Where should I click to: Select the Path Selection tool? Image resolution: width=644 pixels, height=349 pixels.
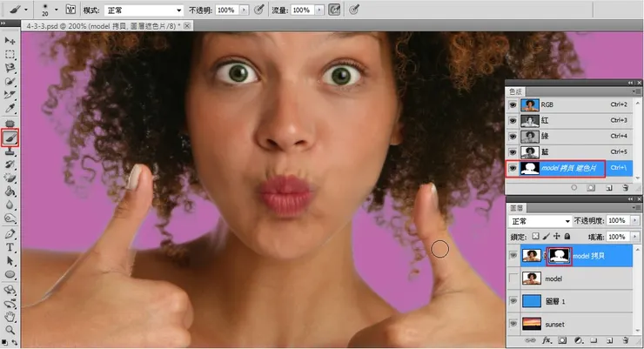10,261
